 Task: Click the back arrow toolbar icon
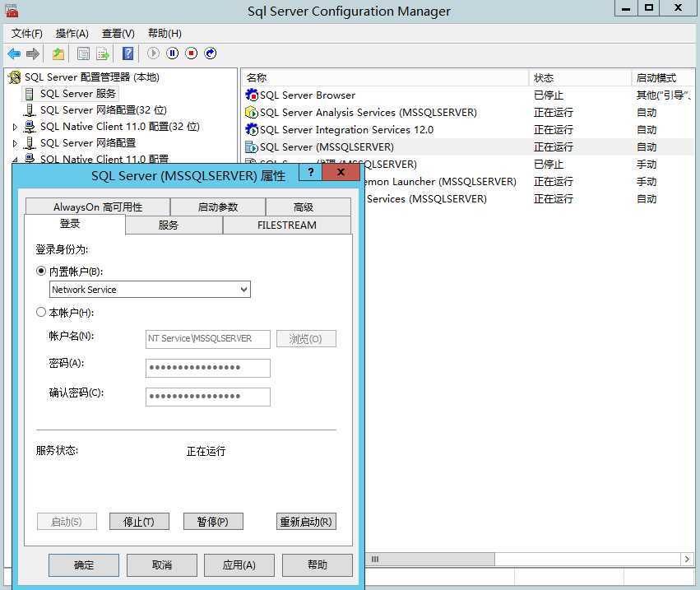(x=14, y=53)
